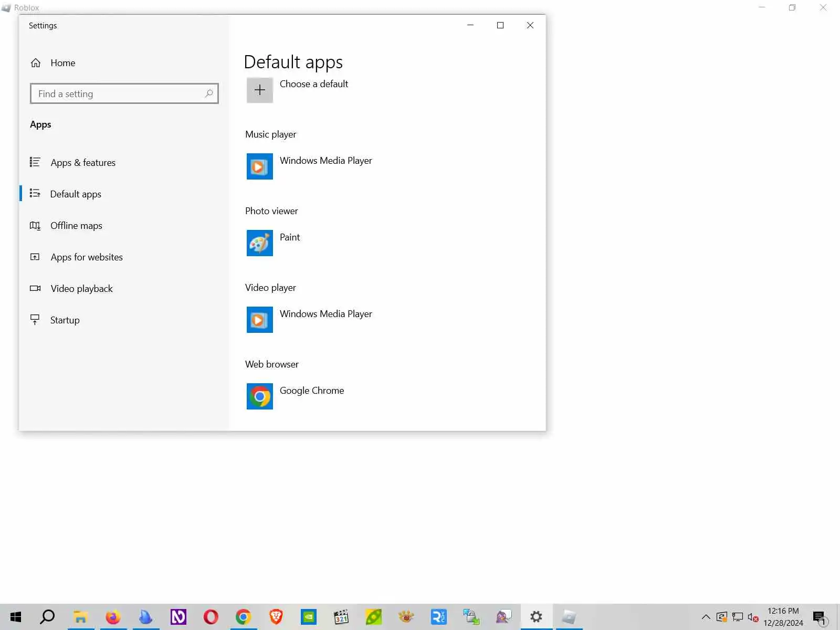The image size is (840, 630).
Task: Launch Opera browser from the taskbar
Action: pyautogui.click(x=211, y=617)
